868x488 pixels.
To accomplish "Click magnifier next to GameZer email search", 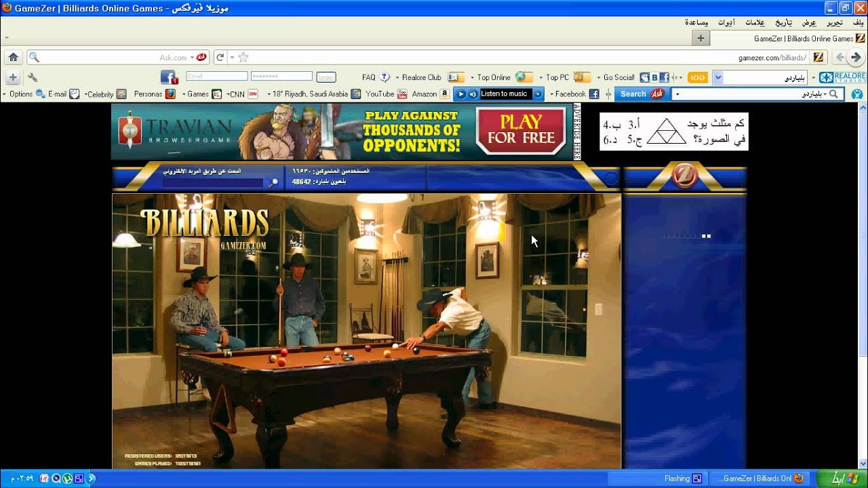I will (x=273, y=182).
